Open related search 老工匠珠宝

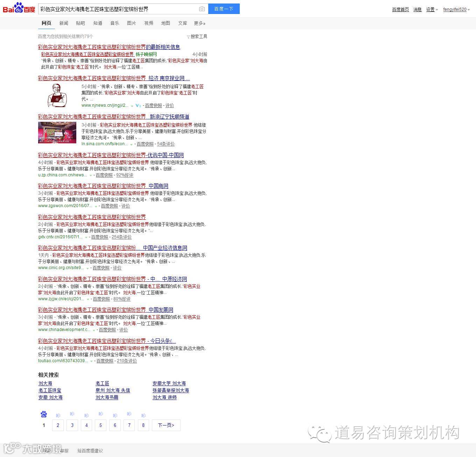click(x=50, y=390)
